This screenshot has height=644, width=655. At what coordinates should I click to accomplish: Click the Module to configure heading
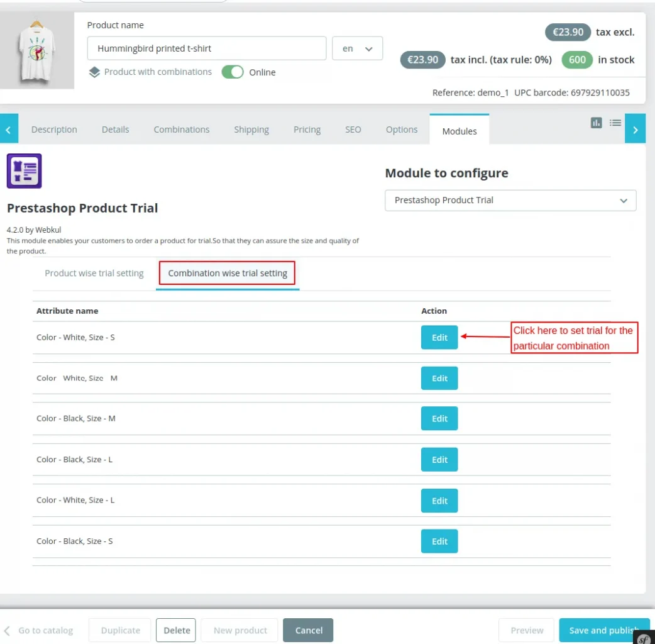(446, 173)
